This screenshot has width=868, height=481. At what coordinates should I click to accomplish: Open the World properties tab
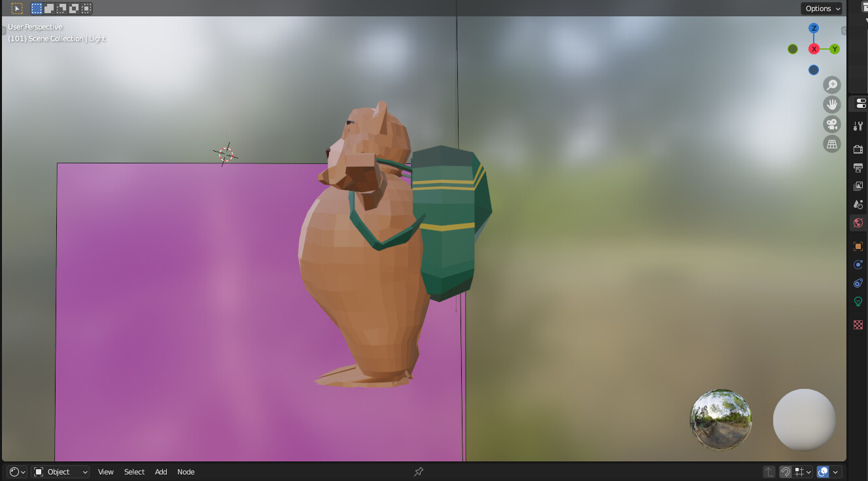pyautogui.click(x=858, y=223)
